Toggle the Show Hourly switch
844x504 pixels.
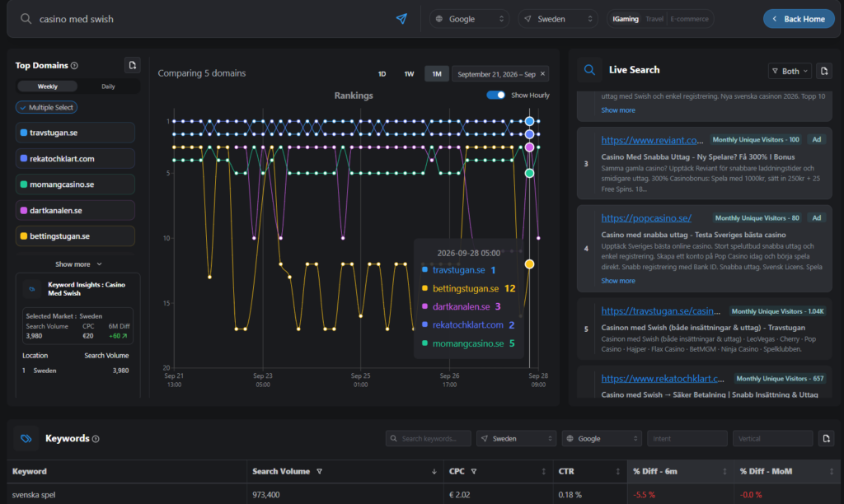495,96
